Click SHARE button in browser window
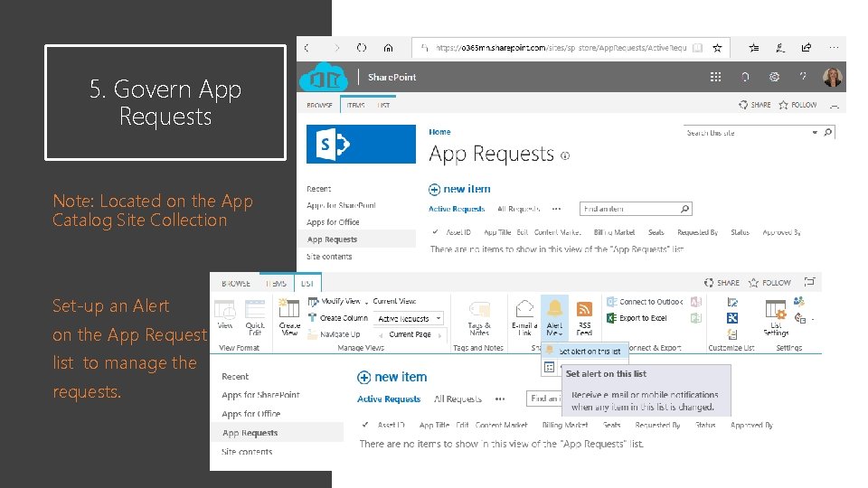Image resolution: width=868 pixels, height=488 pixels. (x=754, y=105)
